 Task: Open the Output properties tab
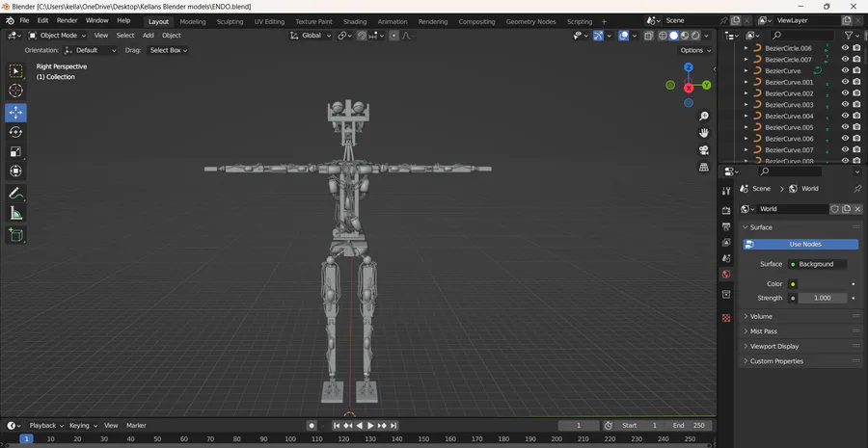(726, 226)
